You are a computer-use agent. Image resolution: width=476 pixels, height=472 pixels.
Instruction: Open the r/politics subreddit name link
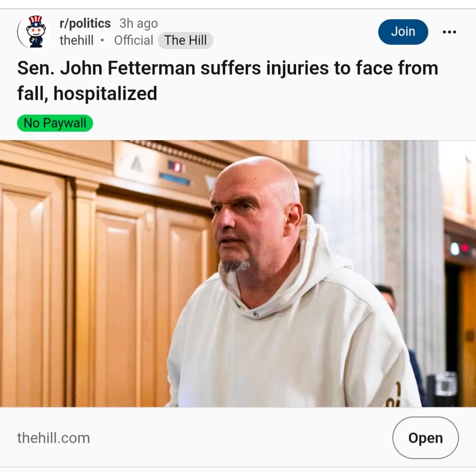coord(85,23)
